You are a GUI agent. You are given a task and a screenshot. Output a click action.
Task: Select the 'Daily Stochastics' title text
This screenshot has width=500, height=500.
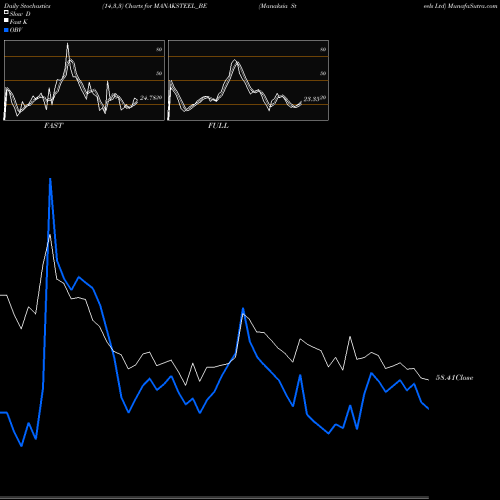[27, 6]
